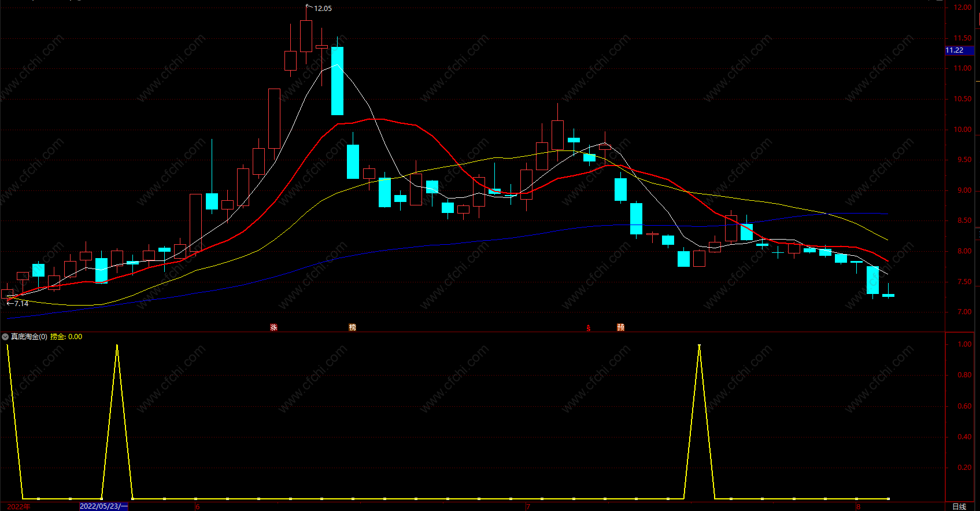The height and width of the screenshot is (511, 980).
Task: Click the 捞金: 0.00 value label
Action: point(66,337)
